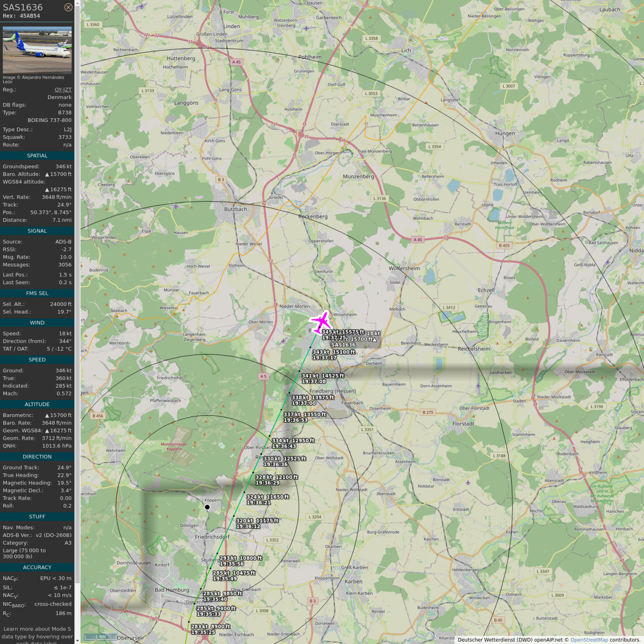Click the 19:37:08 14525 ft track label

coord(322,378)
